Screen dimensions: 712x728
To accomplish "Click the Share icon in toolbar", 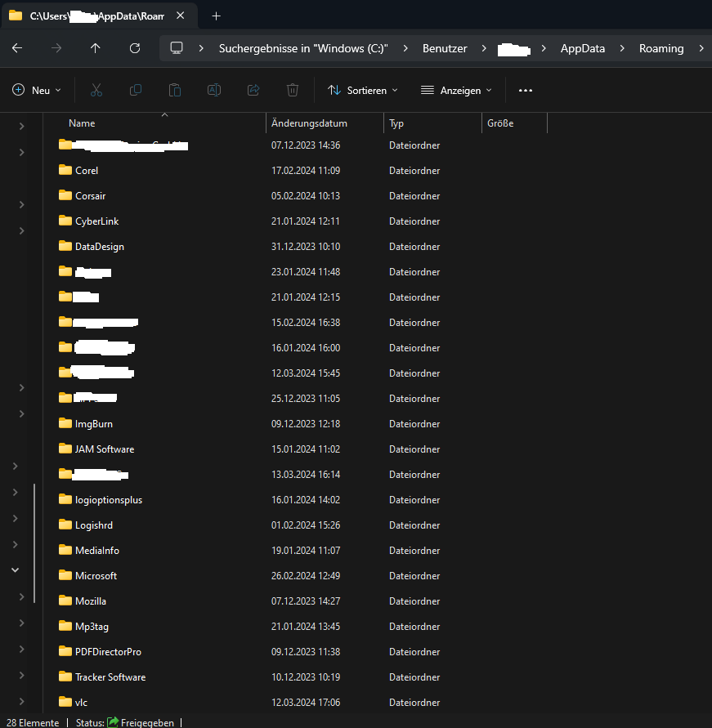I will pos(253,90).
